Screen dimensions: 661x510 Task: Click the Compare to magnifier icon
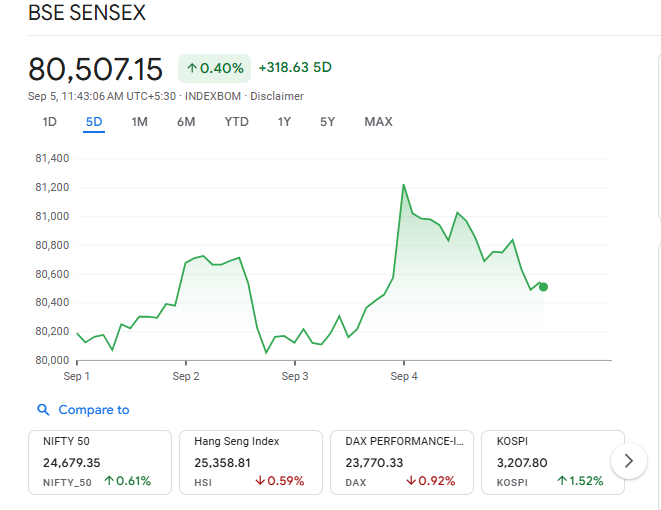43,410
